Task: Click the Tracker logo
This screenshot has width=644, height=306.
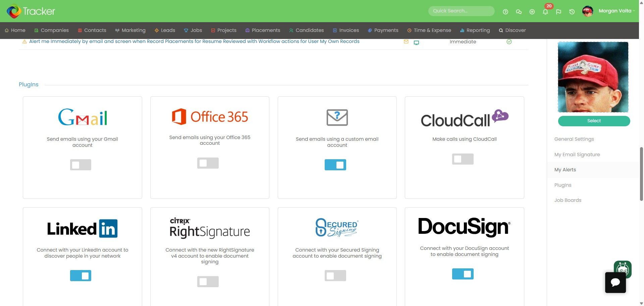Action: (31, 11)
